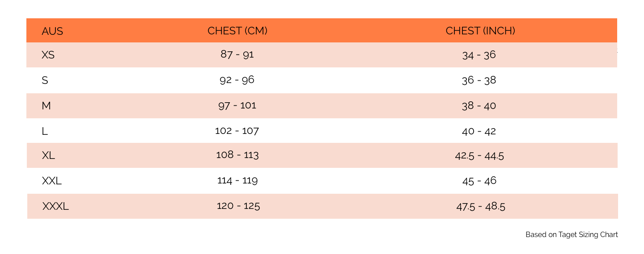Click the XXL size label
Viewport: 644px width, 254px height.
coord(52,181)
